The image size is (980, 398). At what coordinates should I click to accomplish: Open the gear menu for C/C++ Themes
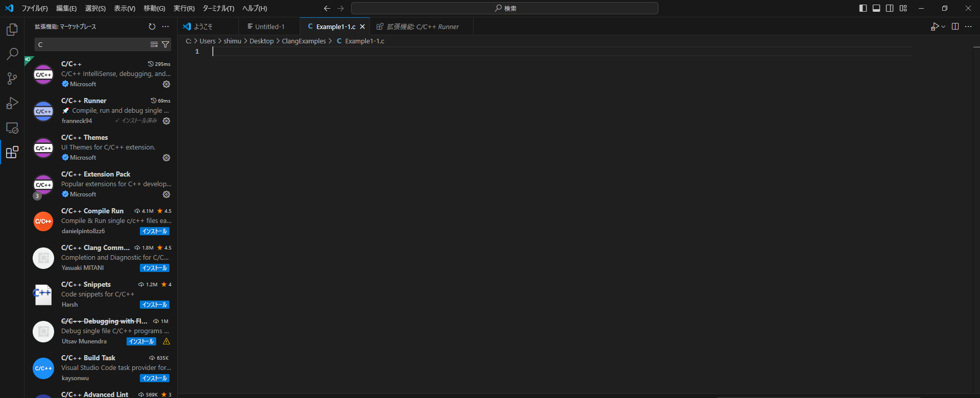click(x=166, y=158)
